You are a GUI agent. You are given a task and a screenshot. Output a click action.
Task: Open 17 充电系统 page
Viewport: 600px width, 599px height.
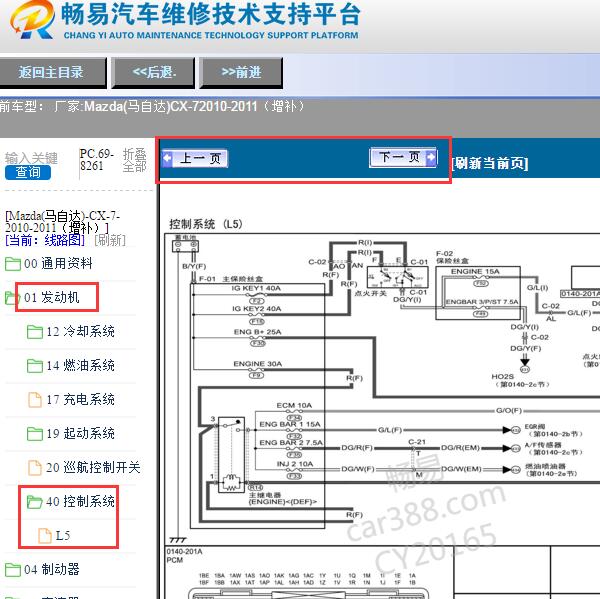[x=80, y=400]
